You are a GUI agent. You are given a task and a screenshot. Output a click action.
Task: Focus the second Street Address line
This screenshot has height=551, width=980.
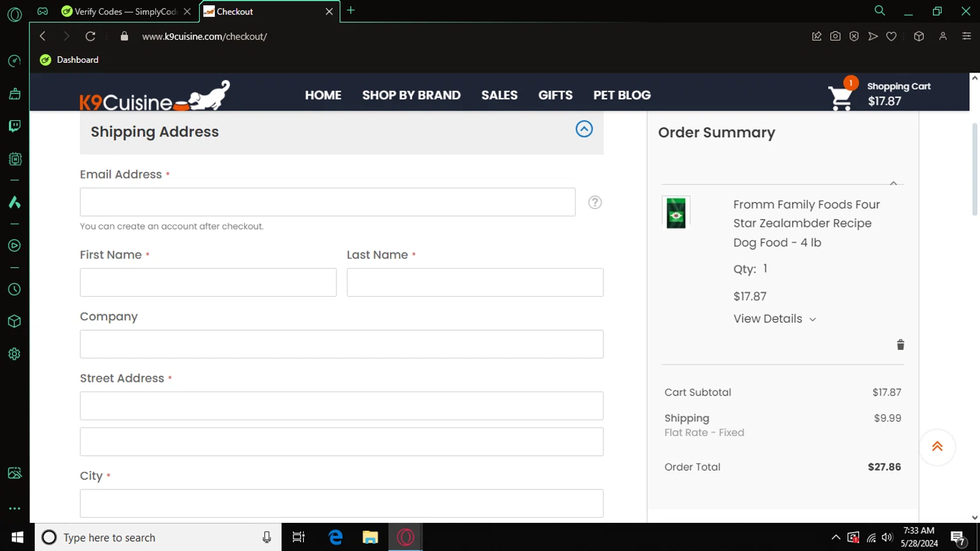point(342,442)
